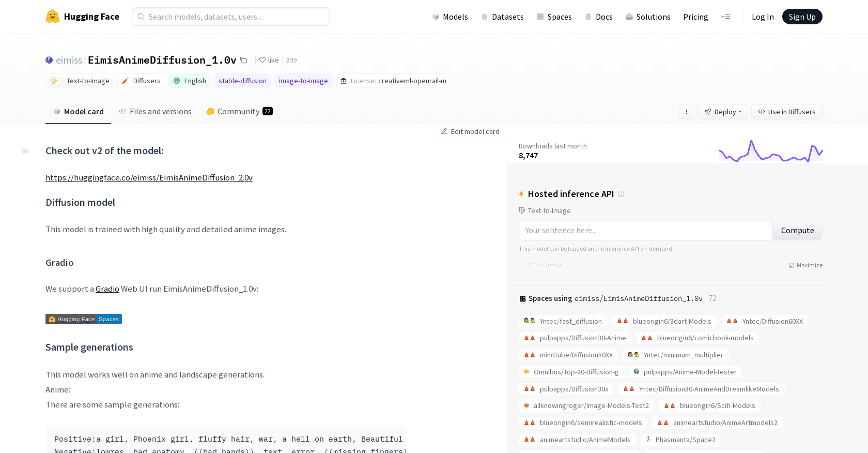Open animeartstudio/AnimeModels space
Viewport: 868px width, 453px height.
click(x=578, y=440)
